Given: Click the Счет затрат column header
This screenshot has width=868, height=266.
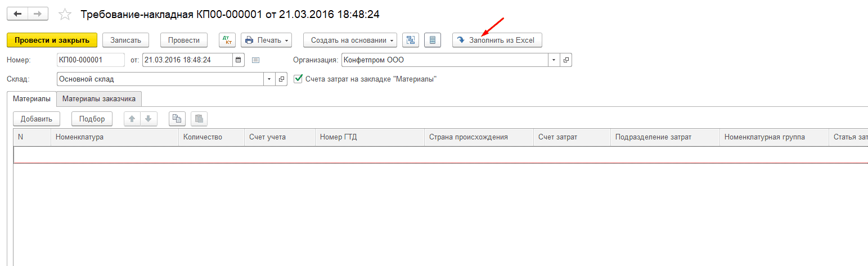Looking at the screenshot, I should 572,137.
